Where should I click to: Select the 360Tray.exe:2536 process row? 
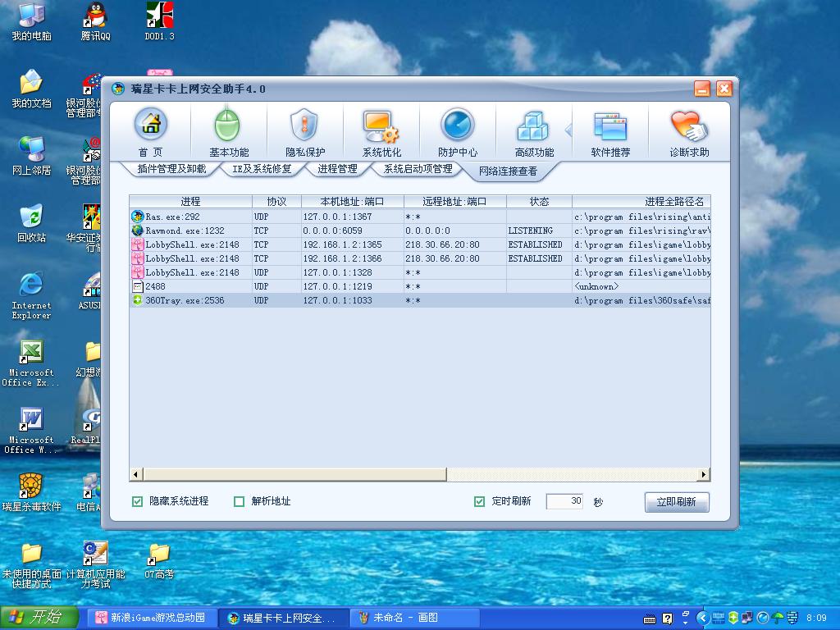click(x=418, y=301)
